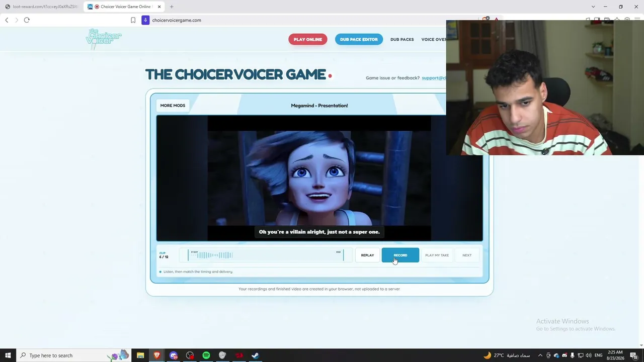Click the browser back arrow
644x362 pixels.
pos(7,20)
